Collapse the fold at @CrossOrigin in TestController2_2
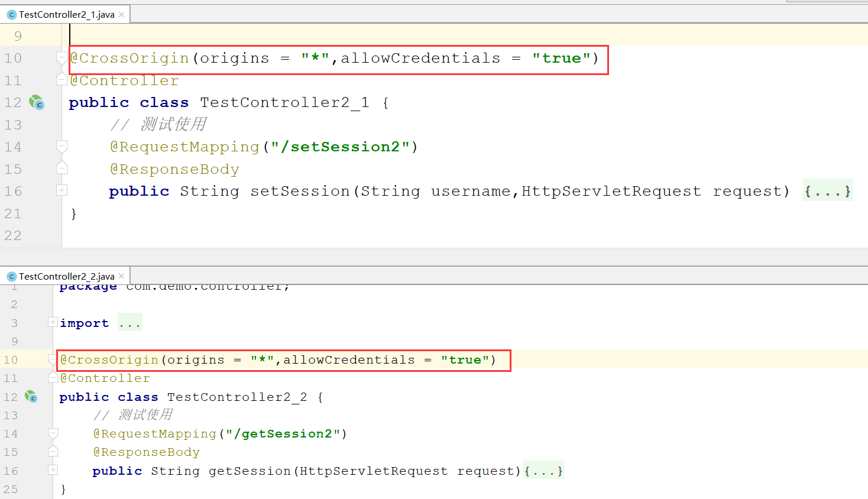868x499 pixels. click(x=53, y=359)
